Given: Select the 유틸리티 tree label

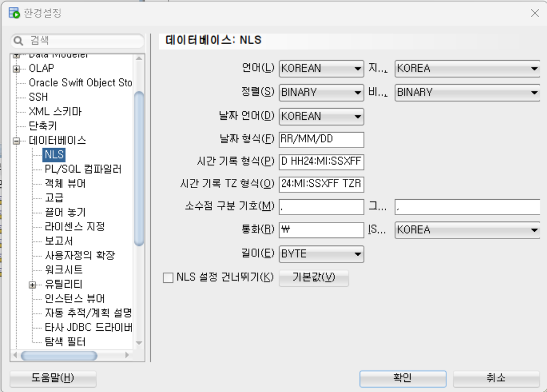Looking at the screenshot, I should click(x=63, y=284).
